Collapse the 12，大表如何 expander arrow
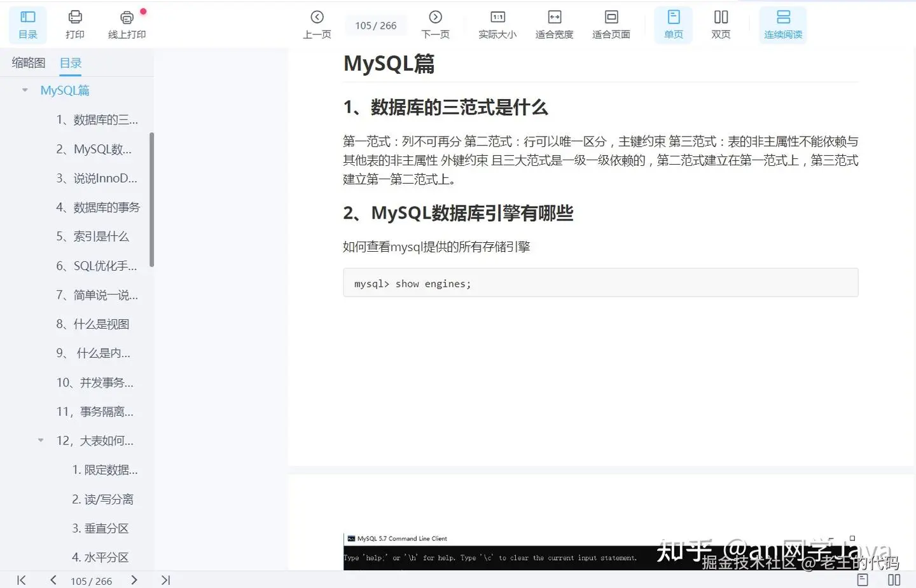The height and width of the screenshot is (588, 916). pyautogui.click(x=41, y=440)
